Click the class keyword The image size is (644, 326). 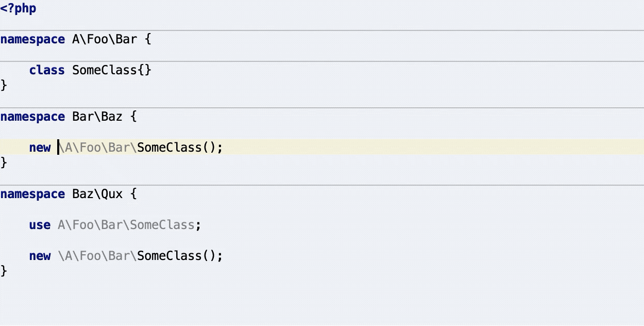pyautogui.click(x=47, y=71)
